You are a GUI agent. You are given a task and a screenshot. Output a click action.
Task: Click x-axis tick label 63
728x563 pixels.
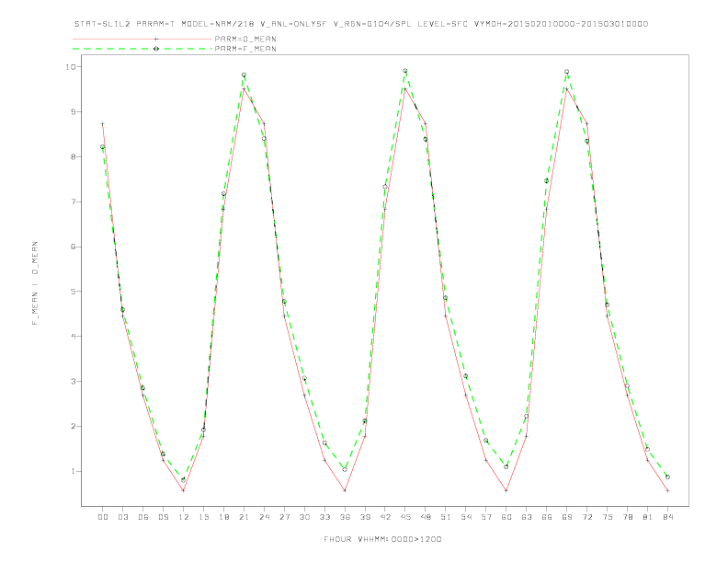click(527, 517)
